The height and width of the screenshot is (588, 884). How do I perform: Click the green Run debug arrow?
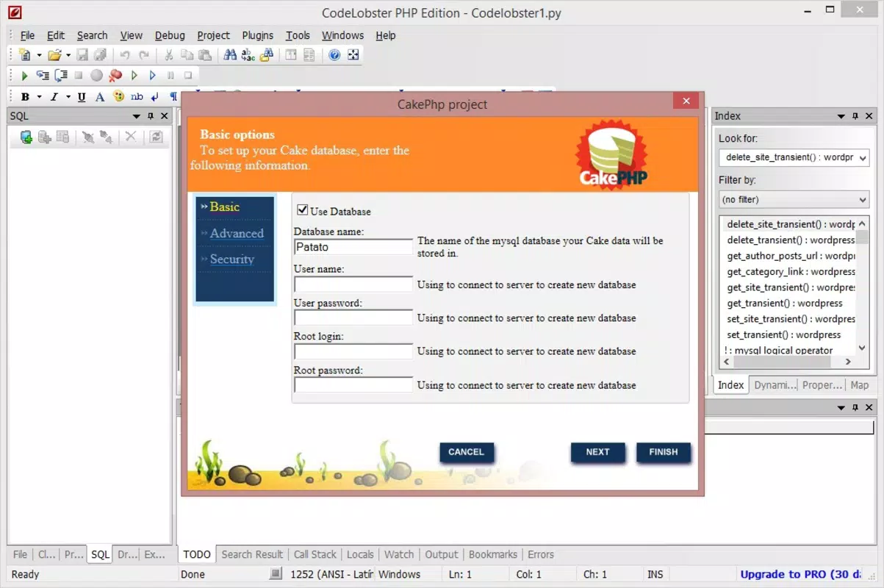(24, 75)
